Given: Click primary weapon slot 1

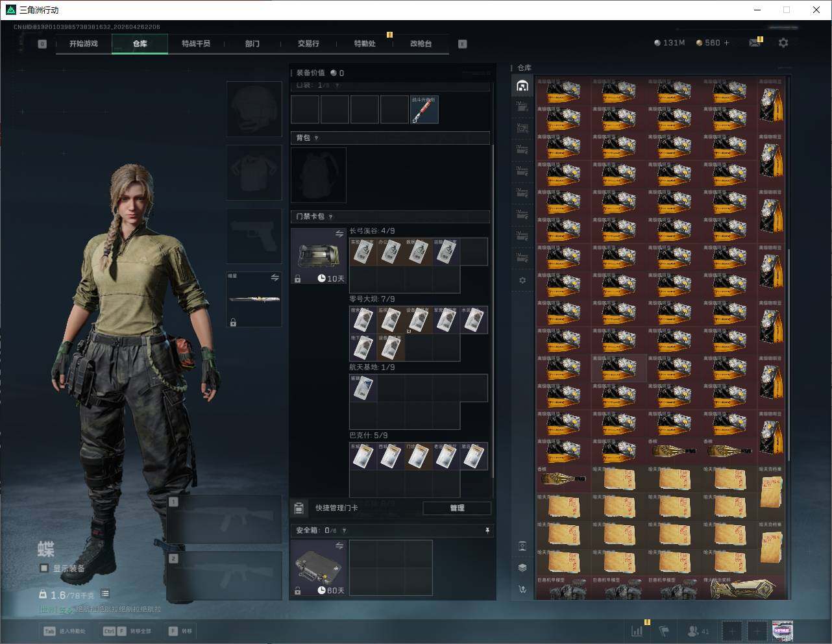Looking at the screenshot, I should click(224, 519).
